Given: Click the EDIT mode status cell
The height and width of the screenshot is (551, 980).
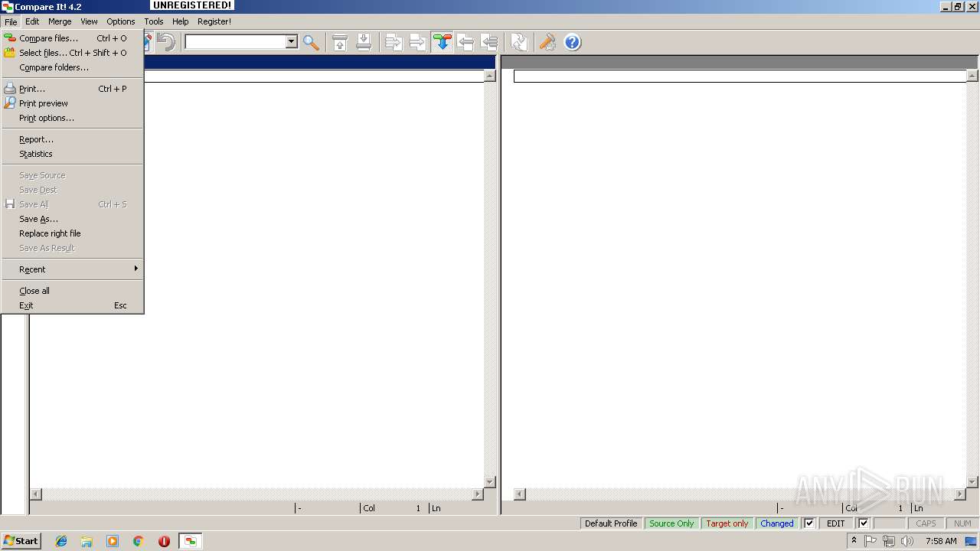Looking at the screenshot, I should coord(836,523).
